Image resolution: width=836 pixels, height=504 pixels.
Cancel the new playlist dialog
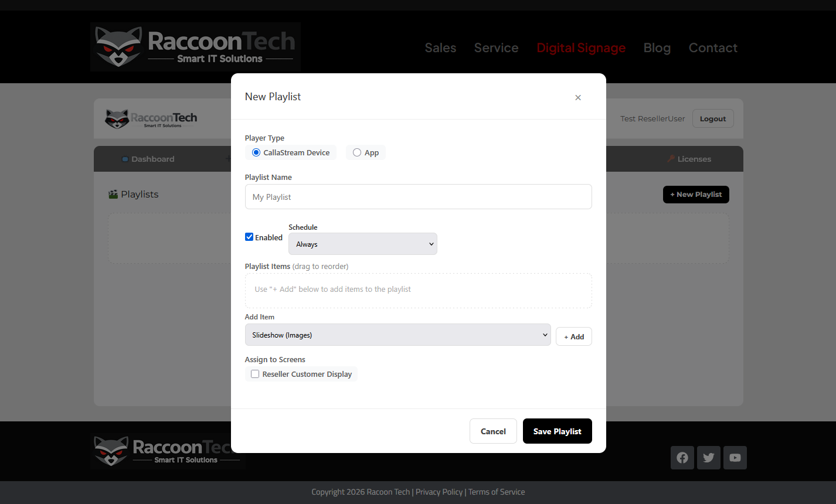493,431
